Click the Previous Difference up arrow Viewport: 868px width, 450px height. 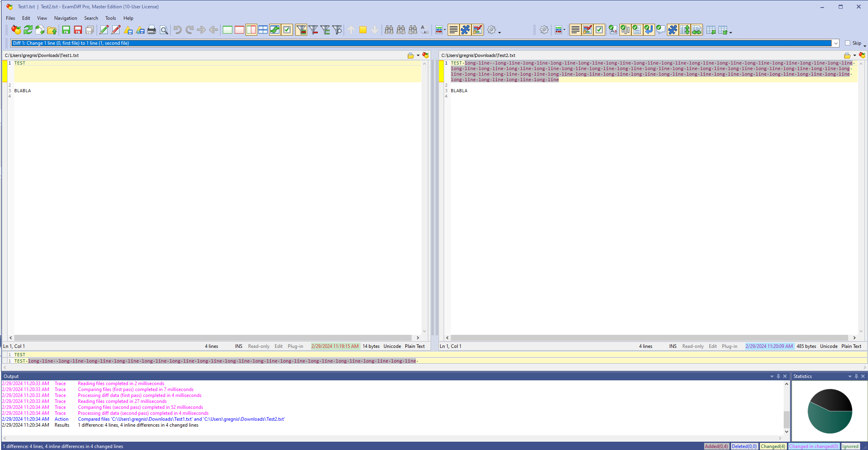coord(351,30)
